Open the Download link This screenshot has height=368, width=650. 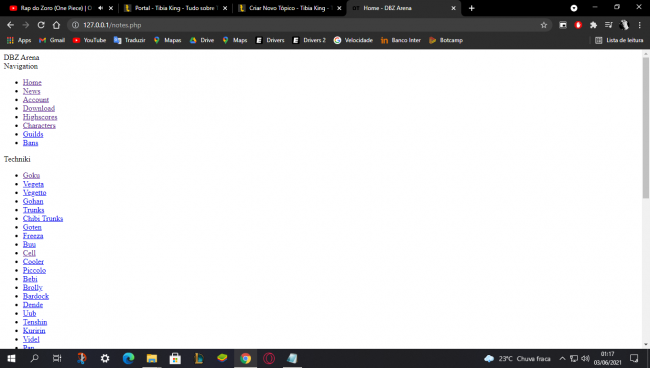39,108
